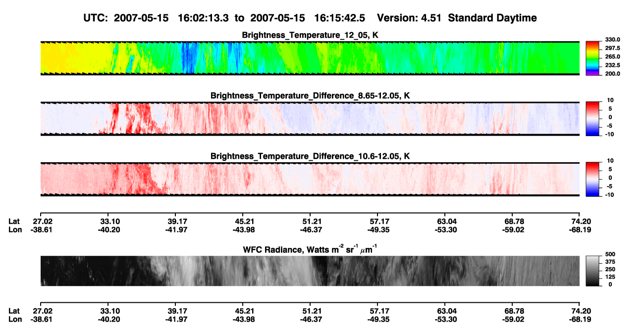Click the 10 tick on the 8.65-12.05 color bar

(x=610, y=100)
